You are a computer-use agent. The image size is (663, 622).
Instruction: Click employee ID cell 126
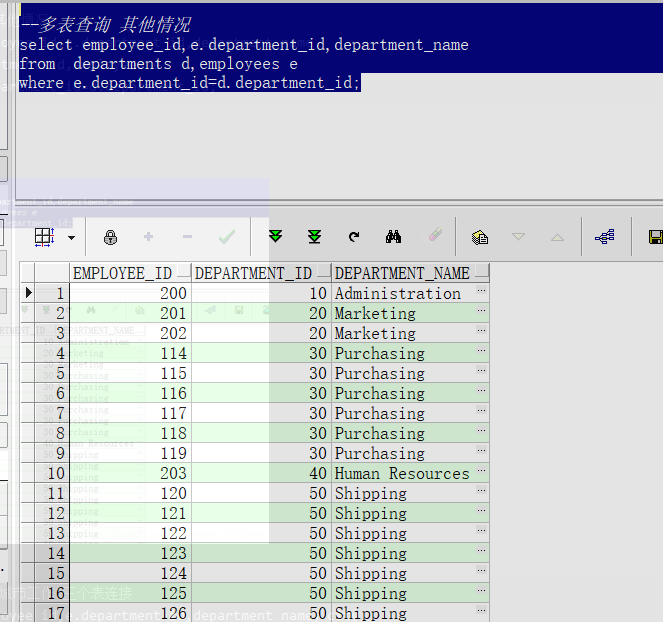pyautogui.click(x=130, y=613)
